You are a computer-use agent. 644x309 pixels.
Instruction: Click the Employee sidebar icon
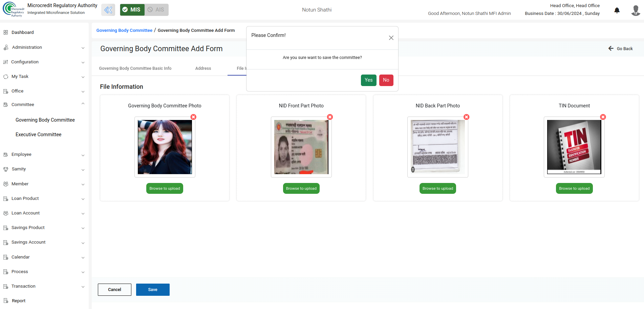pyautogui.click(x=6, y=154)
